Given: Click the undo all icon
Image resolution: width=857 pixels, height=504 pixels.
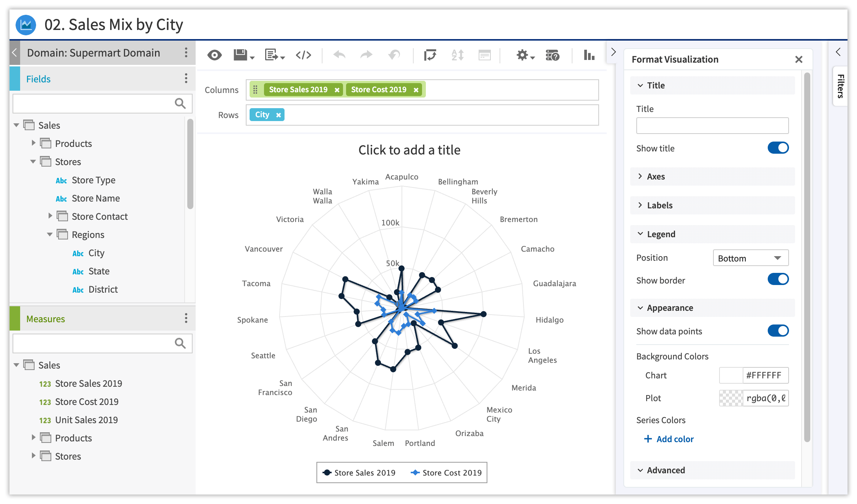Looking at the screenshot, I should tap(394, 55).
